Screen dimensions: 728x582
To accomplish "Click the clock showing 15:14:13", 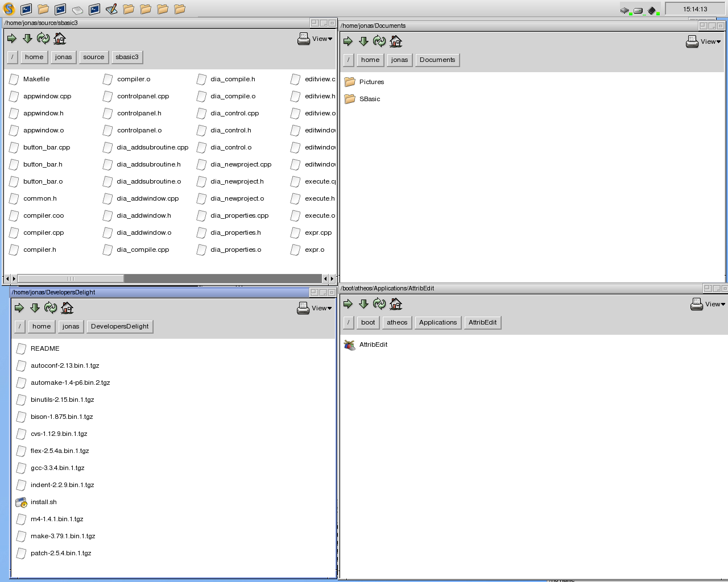I will [695, 9].
